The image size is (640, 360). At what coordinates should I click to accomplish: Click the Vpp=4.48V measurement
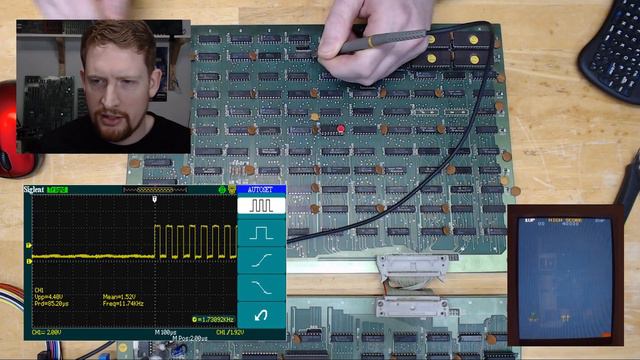point(49,297)
